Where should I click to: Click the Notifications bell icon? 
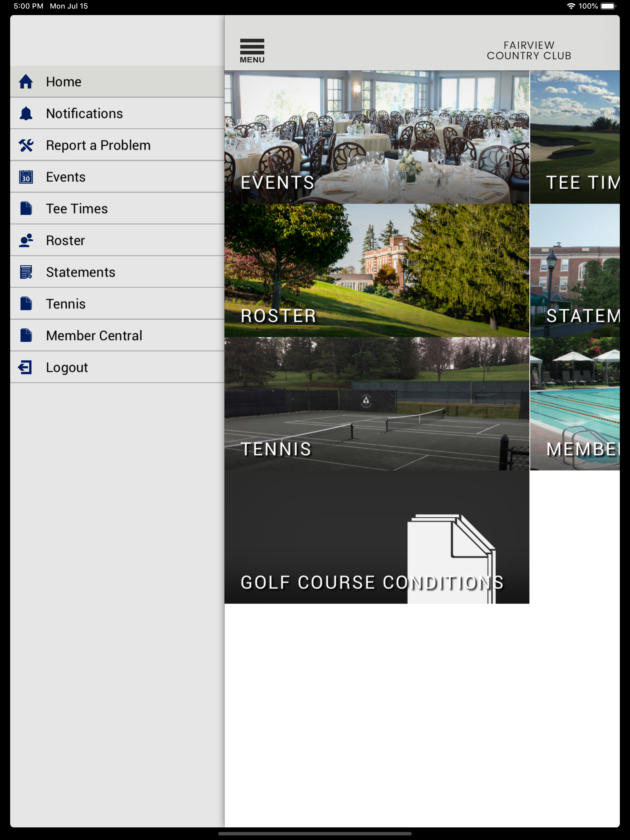coord(26,113)
